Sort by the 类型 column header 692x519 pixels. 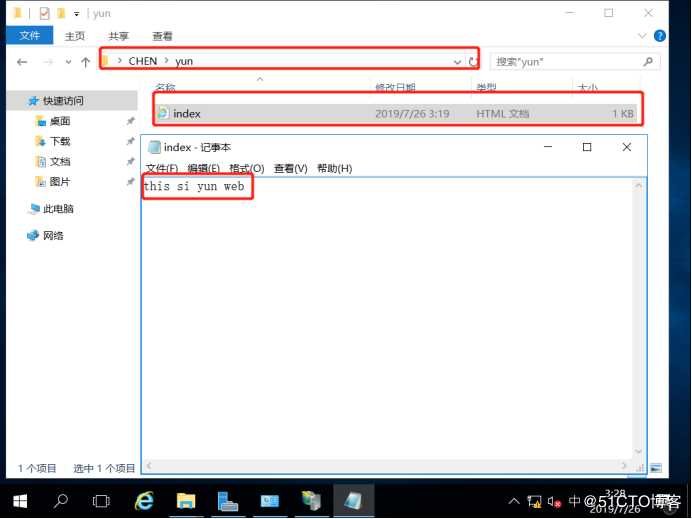pyautogui.click(x=486, y=88)
